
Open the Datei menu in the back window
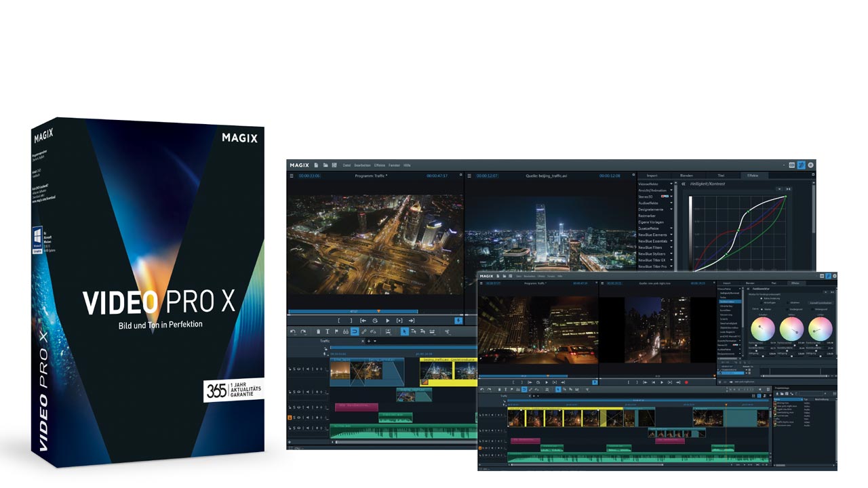pyautogui.click(x=347, y=165)
